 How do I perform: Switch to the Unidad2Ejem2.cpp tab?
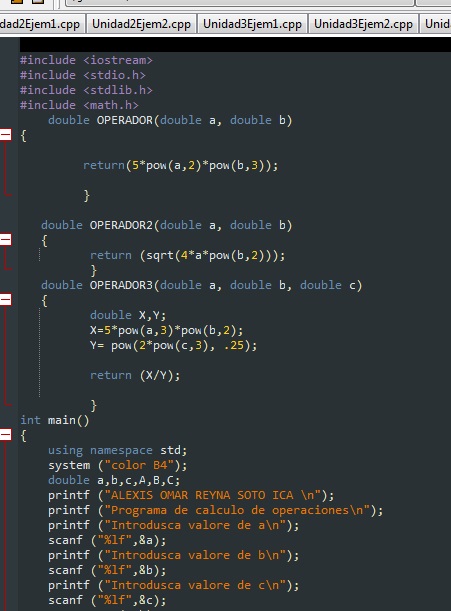click(141, 24)
